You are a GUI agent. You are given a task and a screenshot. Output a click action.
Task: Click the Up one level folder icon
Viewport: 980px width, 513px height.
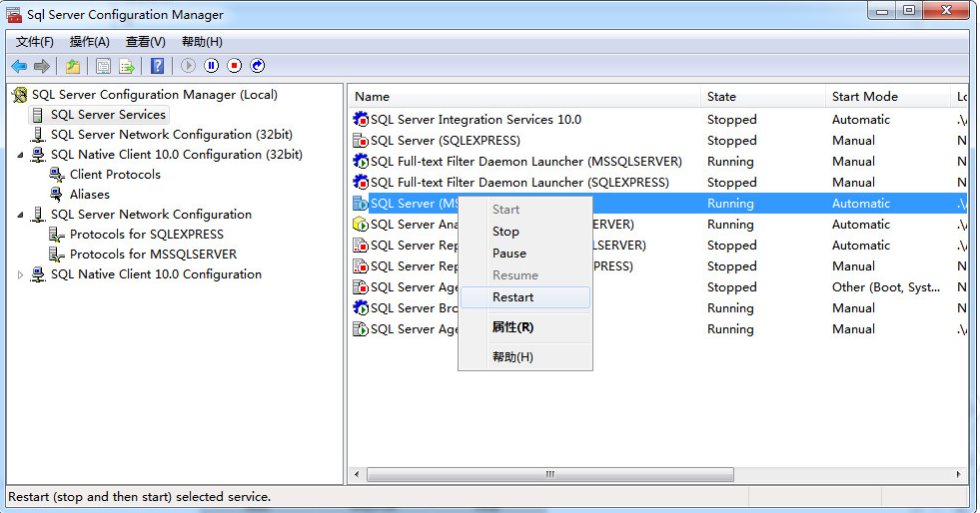pos(73,66)
